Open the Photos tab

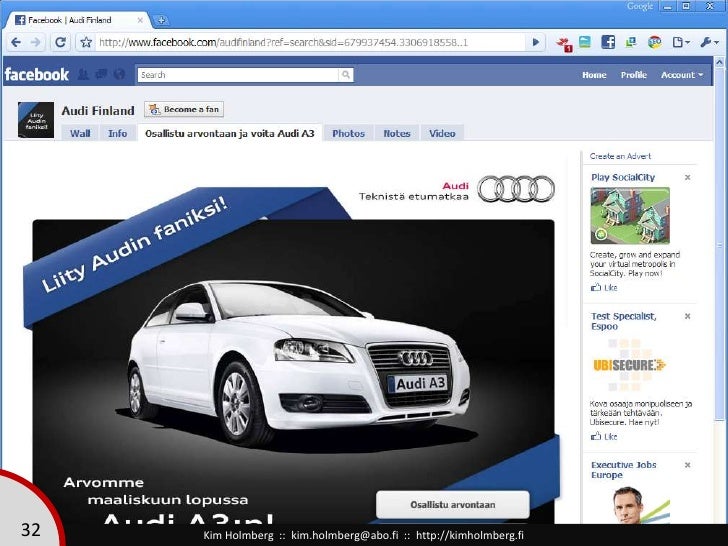pyautogui.click(x=348, y=133)
